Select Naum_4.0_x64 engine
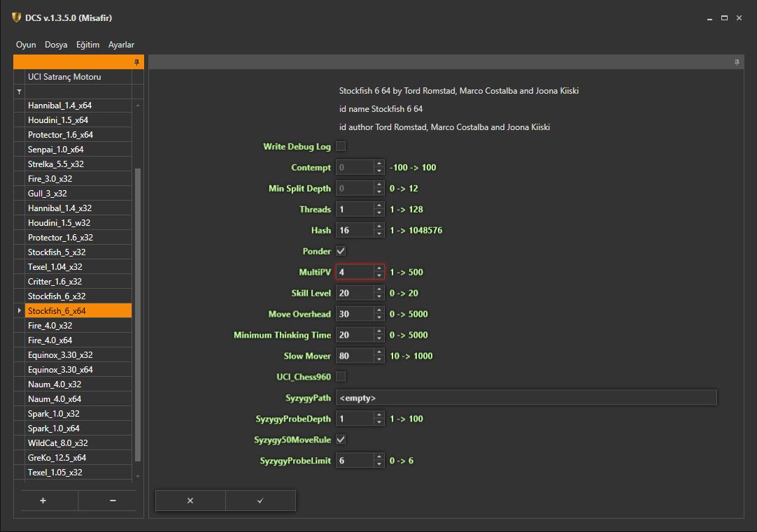Viewport: 757px width, 532px height. [x=78, y=399]
